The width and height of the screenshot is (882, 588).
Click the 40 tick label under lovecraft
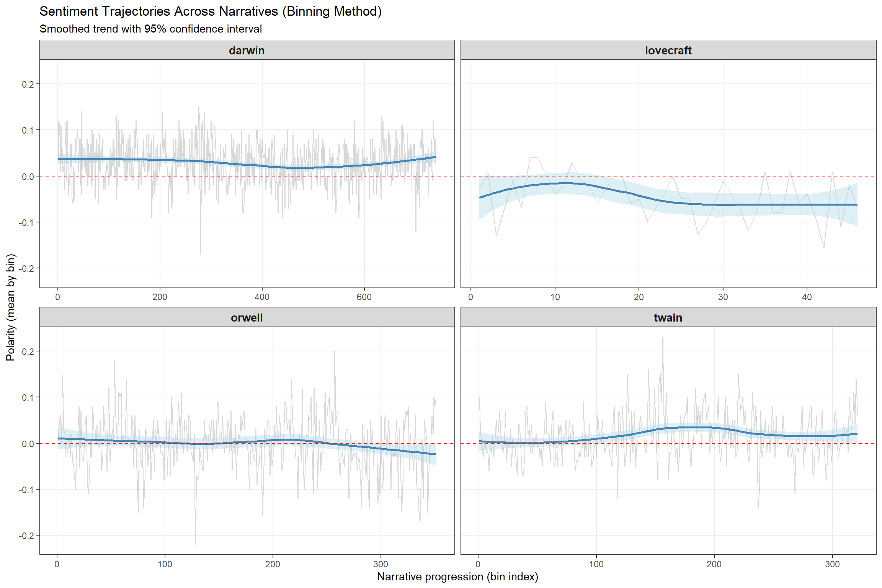tap(807, 297)
